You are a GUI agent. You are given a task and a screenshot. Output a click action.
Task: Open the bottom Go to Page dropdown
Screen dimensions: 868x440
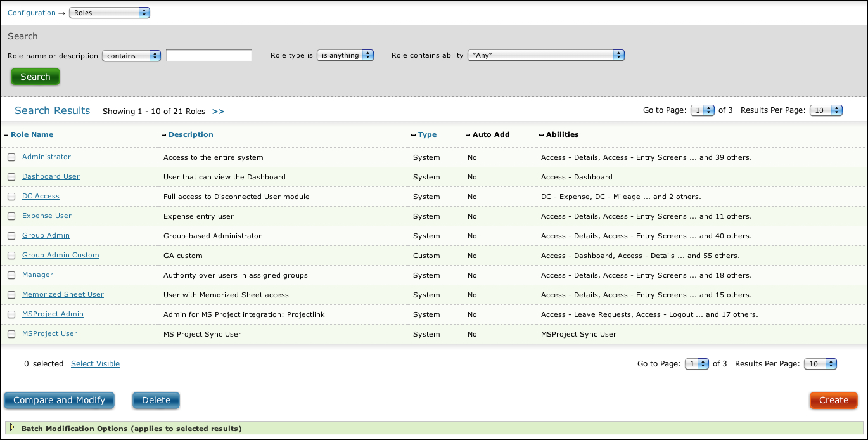click(x=697, y=364)
